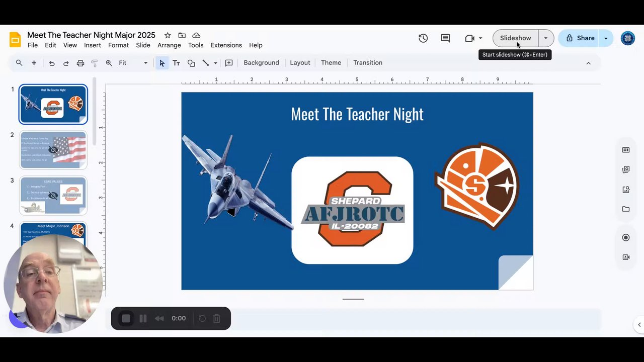Viewport: 644px width, 362px height.
Task: Open the View menu
Action: click(x=70, y=45)
